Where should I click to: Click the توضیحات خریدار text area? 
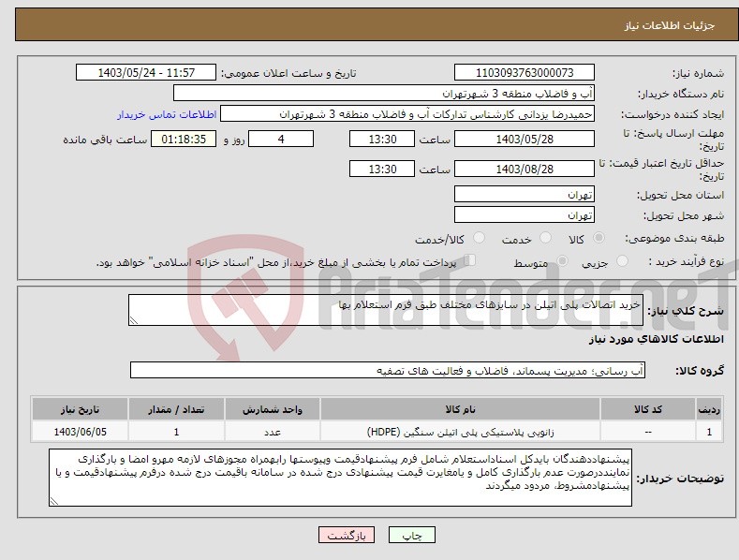point(340,478)
